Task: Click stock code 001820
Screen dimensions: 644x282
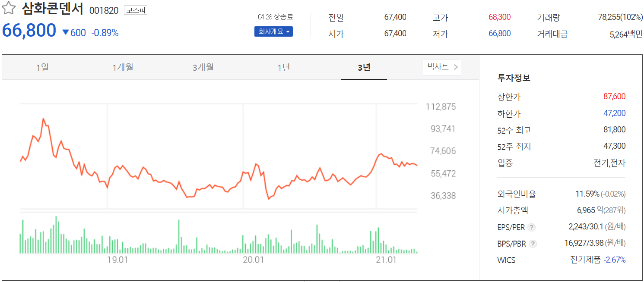Action: [104, 10]
